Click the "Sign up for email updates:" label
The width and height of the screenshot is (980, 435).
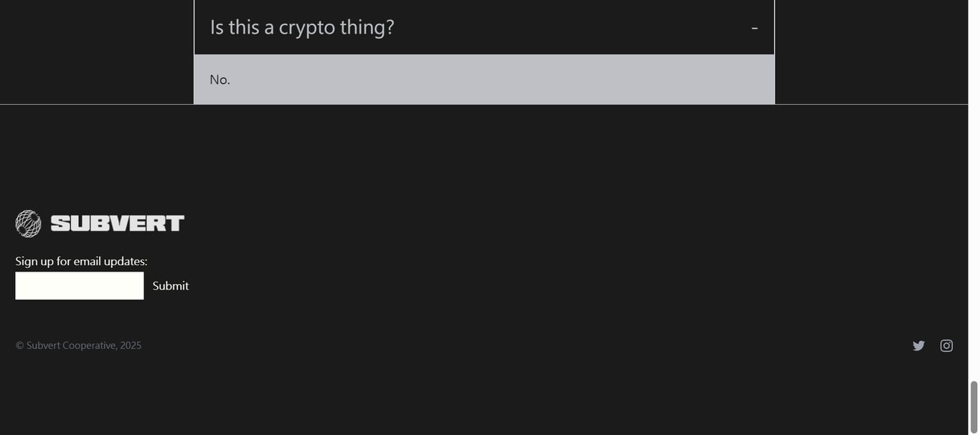[x=81, y=262]
